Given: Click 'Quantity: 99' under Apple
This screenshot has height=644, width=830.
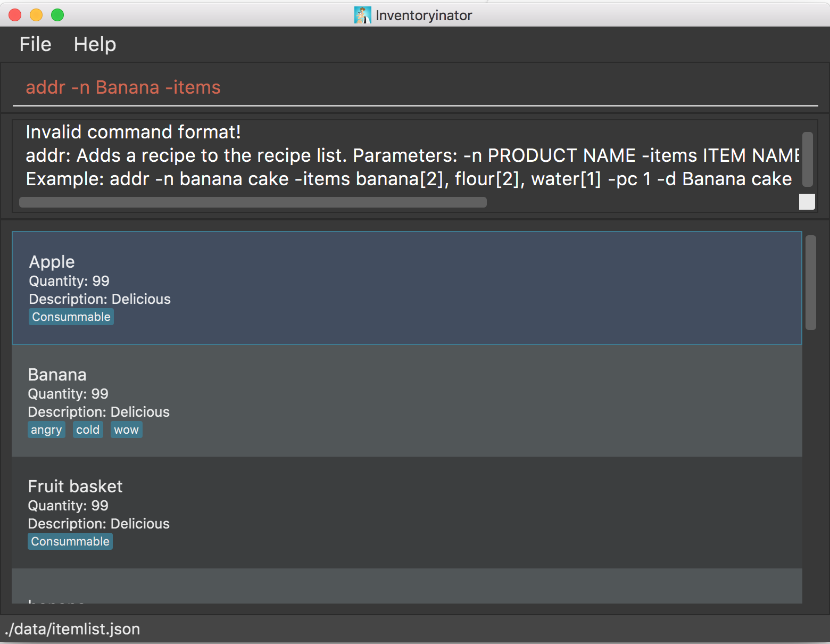Looking at the screenshot, I should [69, 281].
